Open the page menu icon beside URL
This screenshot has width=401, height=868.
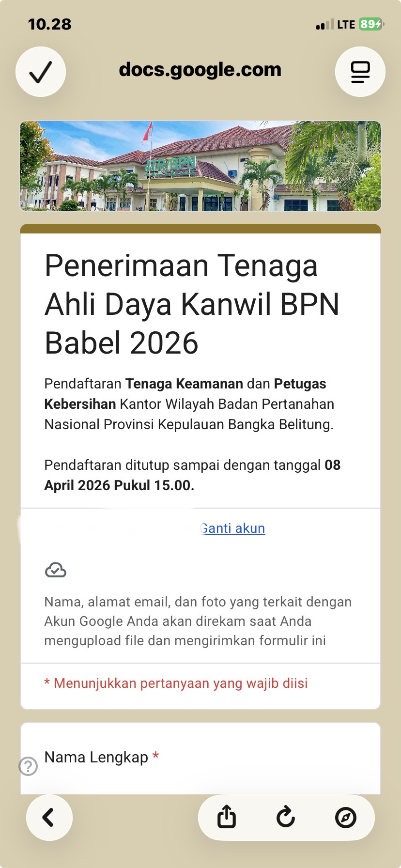click(x=360, y=72)
